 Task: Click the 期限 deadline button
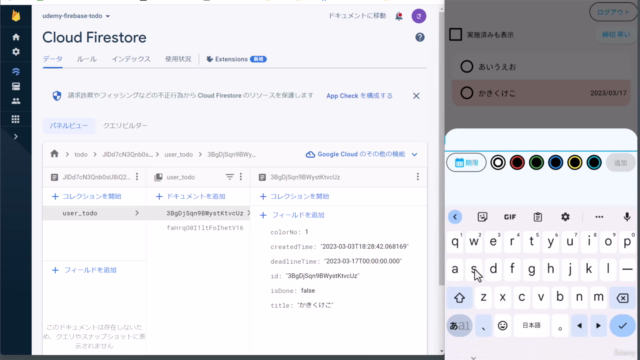pos(466,162)
